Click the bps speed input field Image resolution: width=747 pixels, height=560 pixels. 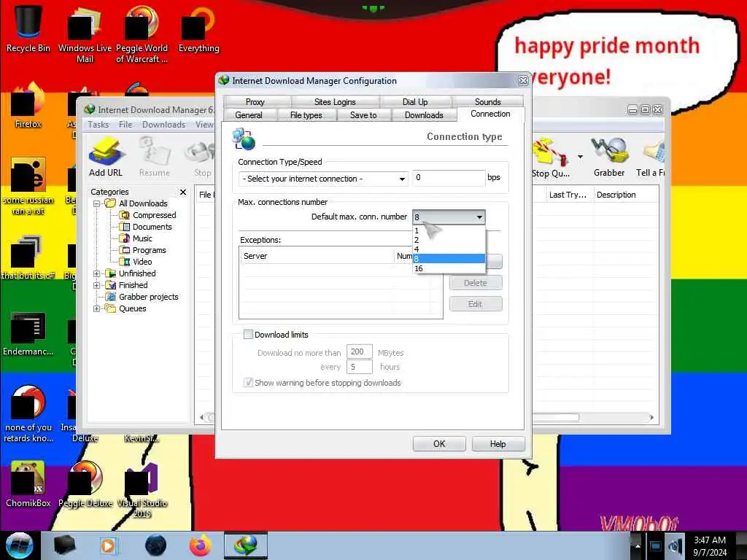(x=449, y=178)
